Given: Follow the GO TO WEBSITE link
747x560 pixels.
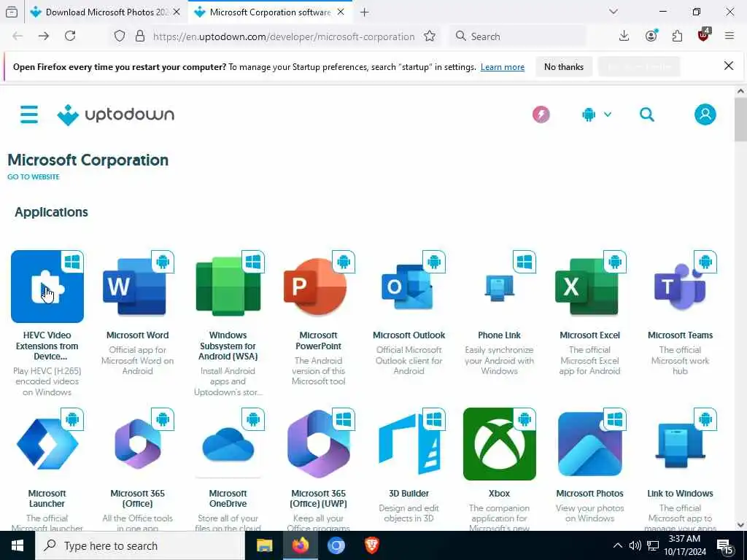Looking at the screenshot, I should pos(34,176).
